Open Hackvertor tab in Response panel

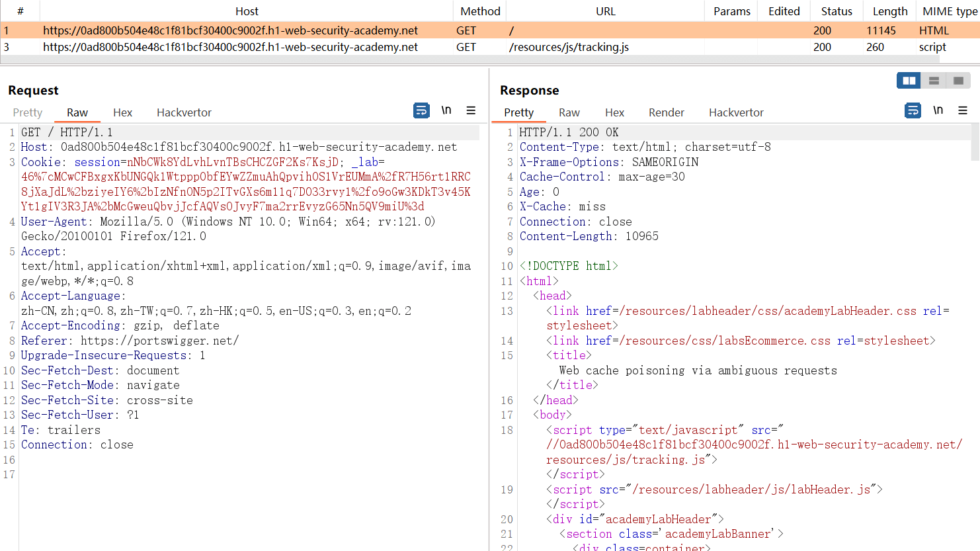pos(736,112)
